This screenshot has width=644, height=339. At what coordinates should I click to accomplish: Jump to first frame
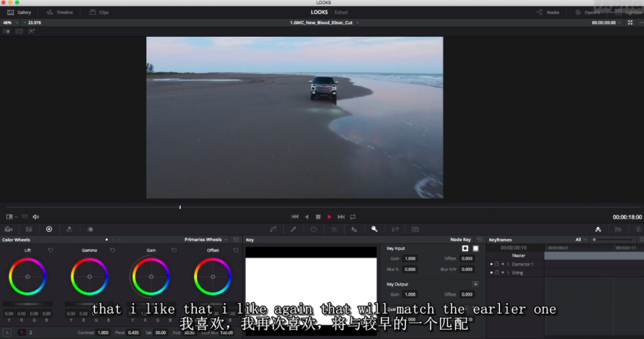(x=295, y=217)
